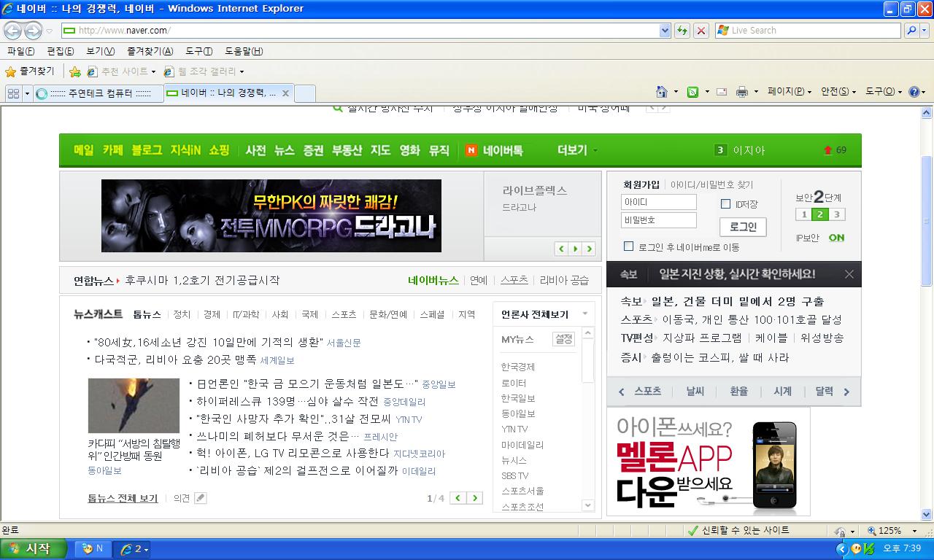Go to next 뉴스캐스트 page arrow
This screenshot has height=560, width=934.
coord(474,498)
